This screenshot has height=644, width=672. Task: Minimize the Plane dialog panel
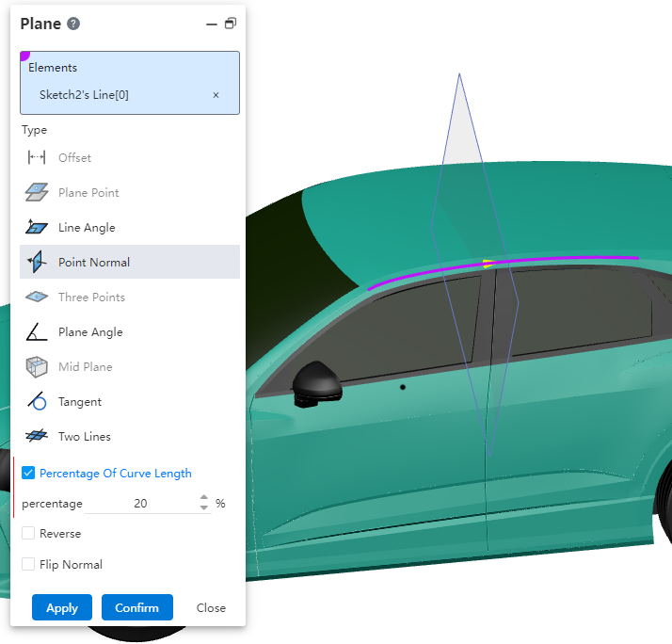click(211, 24)
